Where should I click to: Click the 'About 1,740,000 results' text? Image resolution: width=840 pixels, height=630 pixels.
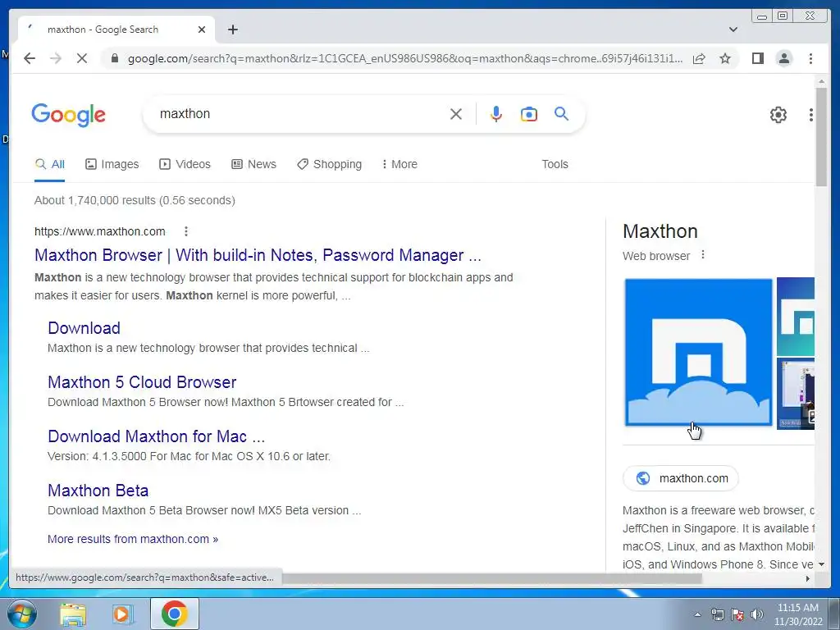pyautogui.click(x=135, y=200)
